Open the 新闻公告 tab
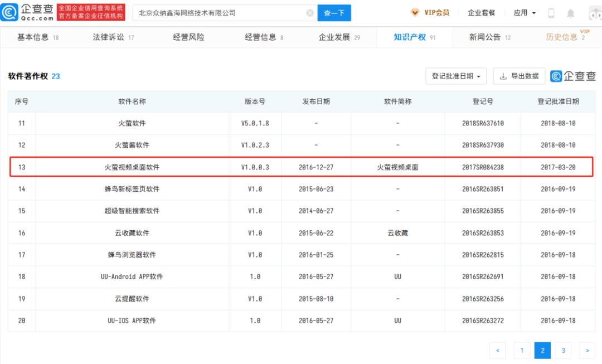This screenshot has height=364, width=602. point(483,37)
